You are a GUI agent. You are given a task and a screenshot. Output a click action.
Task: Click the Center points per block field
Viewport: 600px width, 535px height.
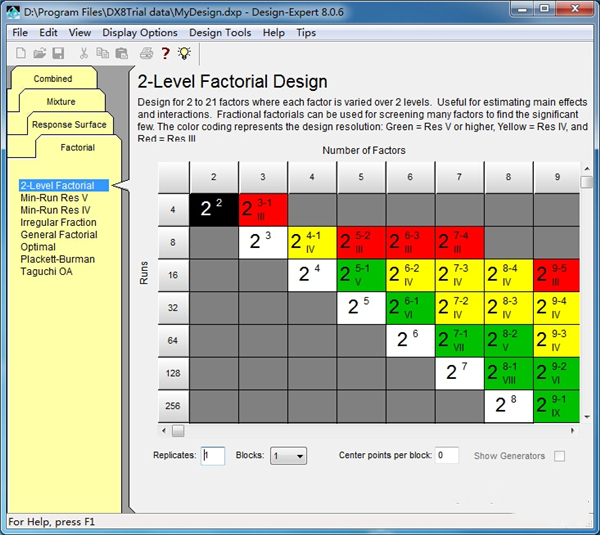pos(446,456)
